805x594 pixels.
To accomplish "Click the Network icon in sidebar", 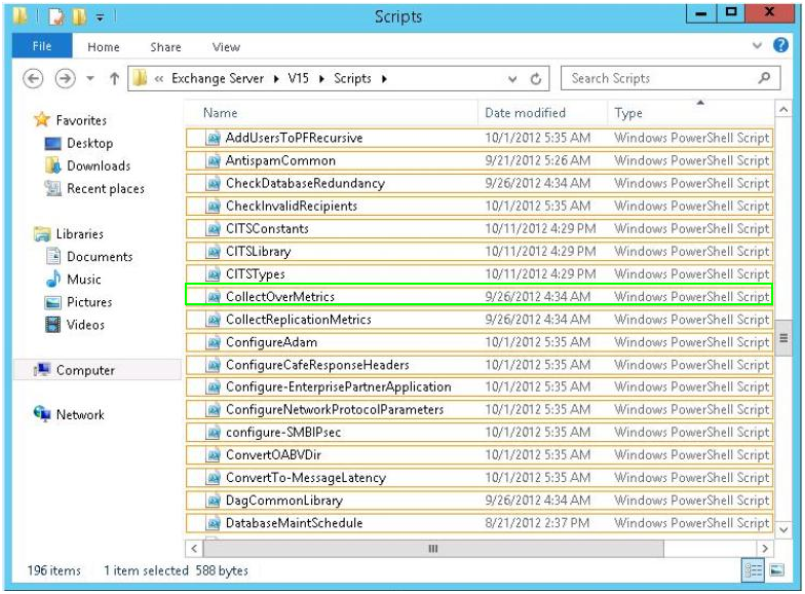I will click(42, 413).
